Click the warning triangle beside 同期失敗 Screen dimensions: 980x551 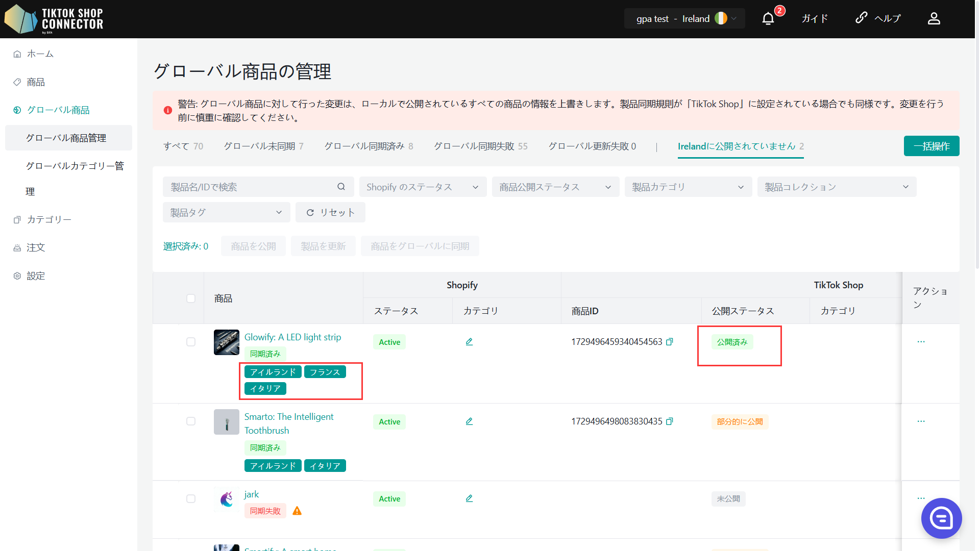click(297, 511)
